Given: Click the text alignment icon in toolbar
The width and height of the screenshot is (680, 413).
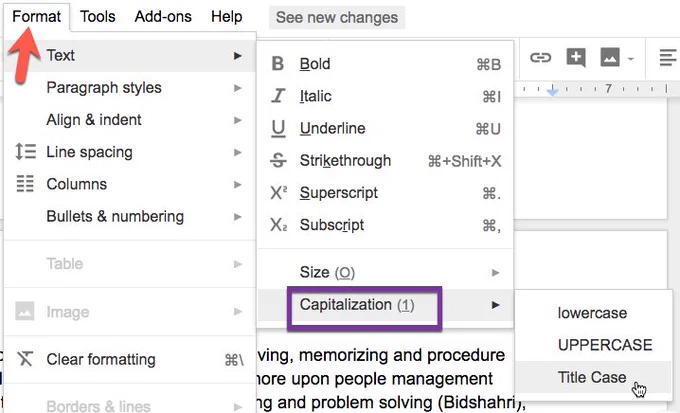Looking at the screenshot, I should coord(667,57).
